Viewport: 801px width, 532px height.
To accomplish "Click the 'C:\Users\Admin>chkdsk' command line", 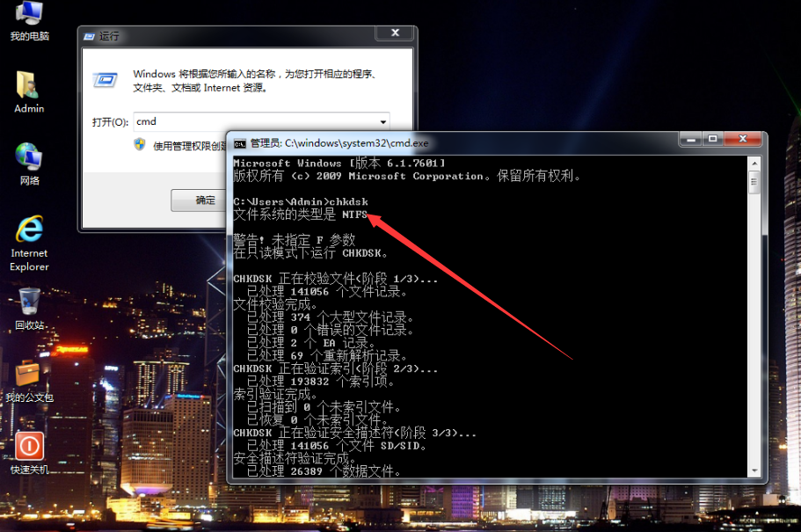I will [x=301, y=202].
